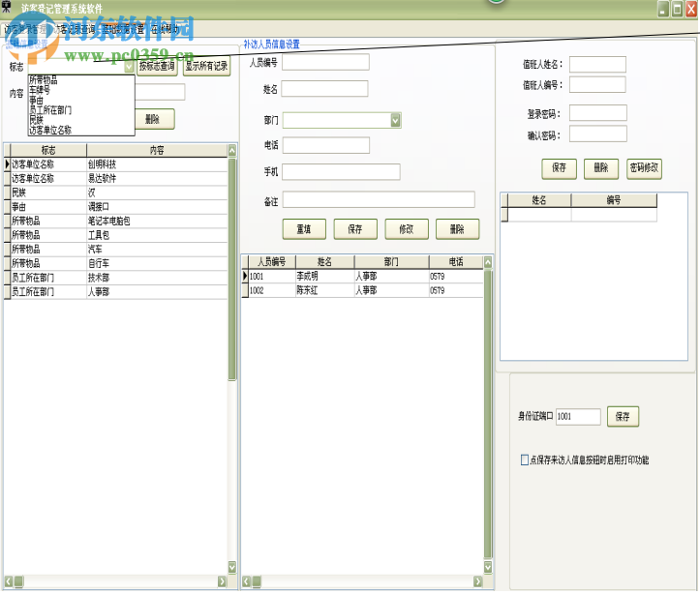The image size is (700, 594).
Task: Open the 部门 department dropdown
Action: click(x=396, y=120)
